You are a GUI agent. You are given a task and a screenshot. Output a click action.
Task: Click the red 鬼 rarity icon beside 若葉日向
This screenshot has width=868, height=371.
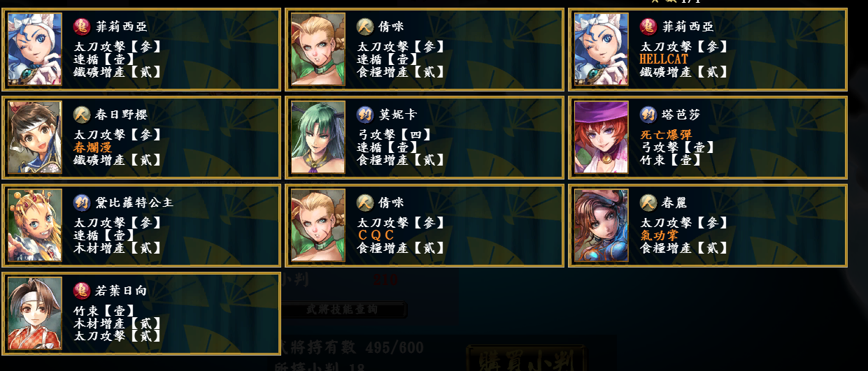tap(83, 291)
